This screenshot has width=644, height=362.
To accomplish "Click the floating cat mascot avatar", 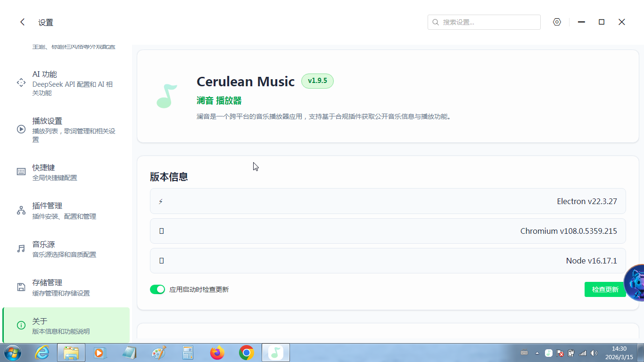I will pos(635,283).
